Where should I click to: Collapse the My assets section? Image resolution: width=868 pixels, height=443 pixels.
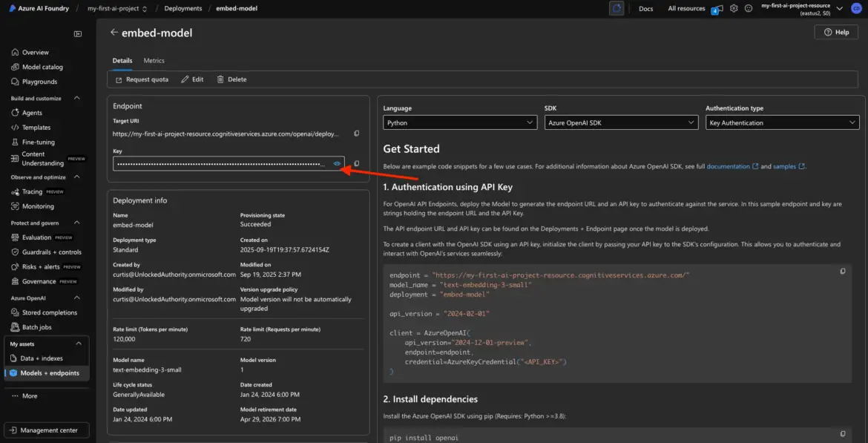point(79,344)
